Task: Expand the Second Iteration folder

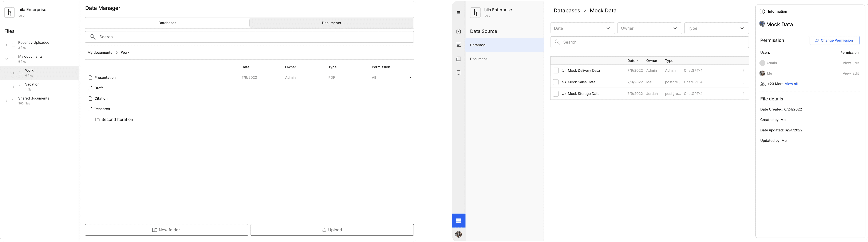Action: tap(90, 119)
